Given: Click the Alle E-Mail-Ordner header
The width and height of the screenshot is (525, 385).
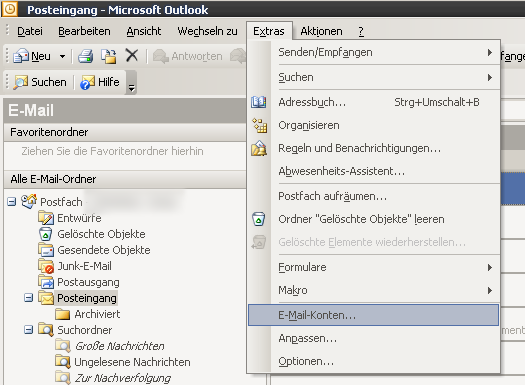Looking at the screenshot, I should (x=125, y=179).
